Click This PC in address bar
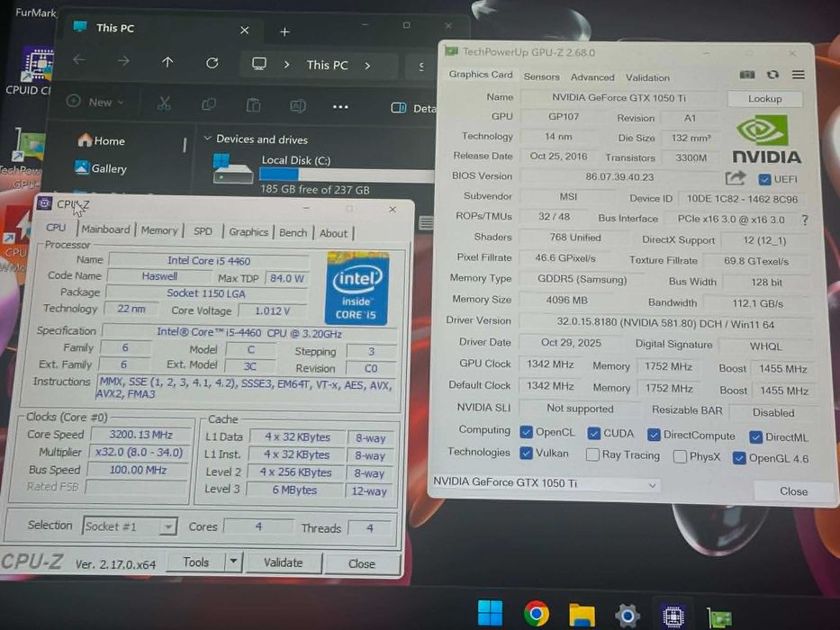The height and width of the screenshot is (630, 840). tap(328, 66)
